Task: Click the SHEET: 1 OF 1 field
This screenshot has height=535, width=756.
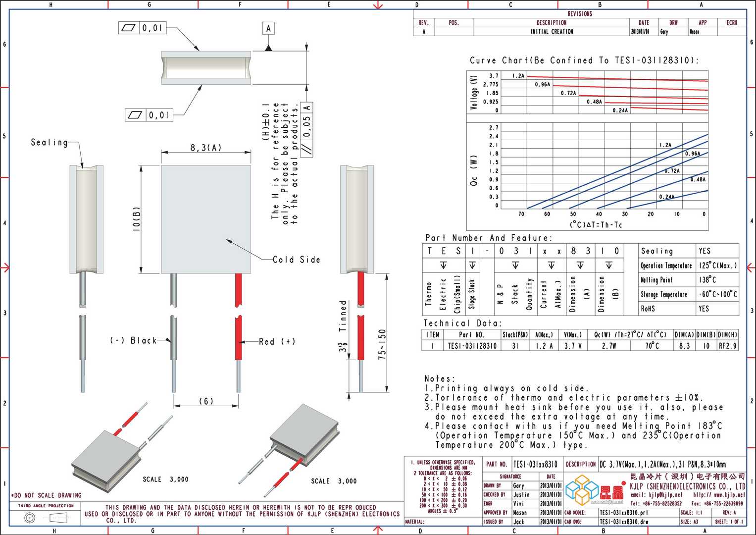Action: 729,522
